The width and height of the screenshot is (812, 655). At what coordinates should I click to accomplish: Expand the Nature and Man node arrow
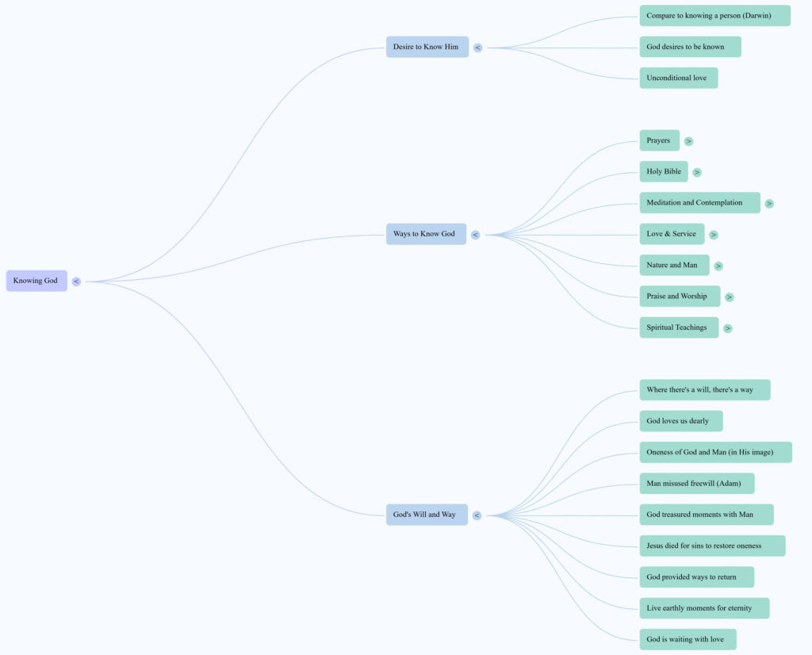[718, 266]
